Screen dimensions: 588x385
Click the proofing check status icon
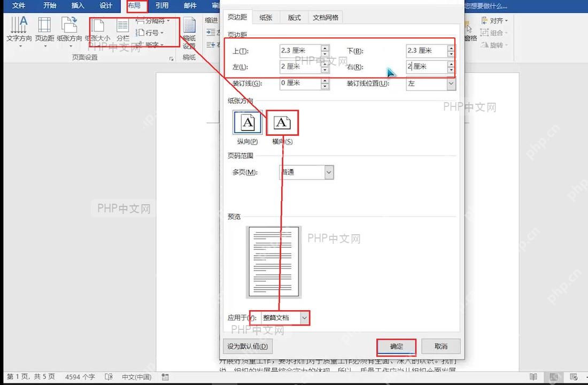tap(109, 377)
